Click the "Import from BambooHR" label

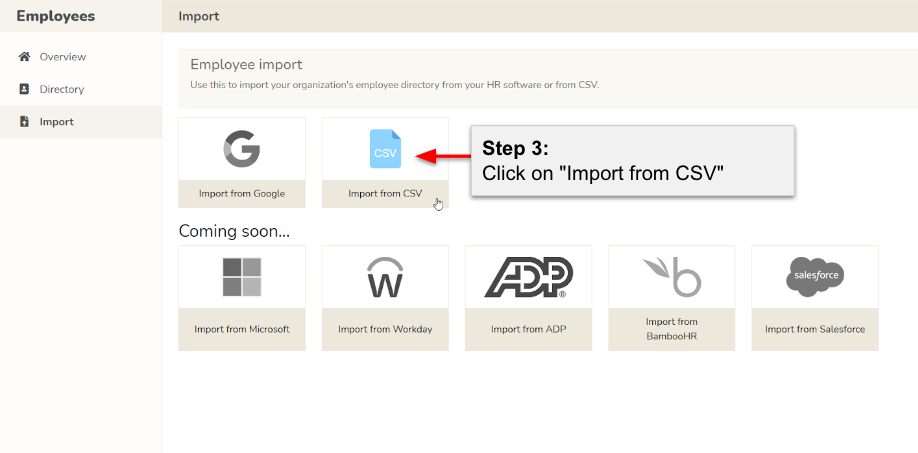pos(671,329)
